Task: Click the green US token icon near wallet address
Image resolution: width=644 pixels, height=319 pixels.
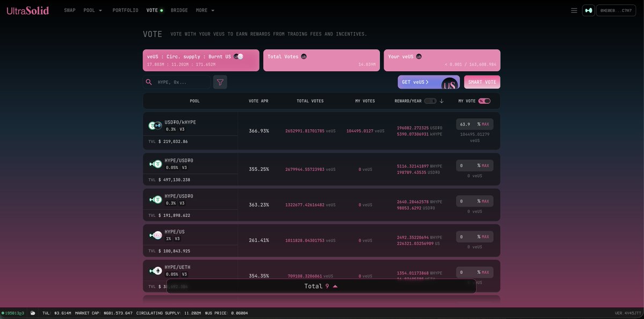Action: pos(588,10)
